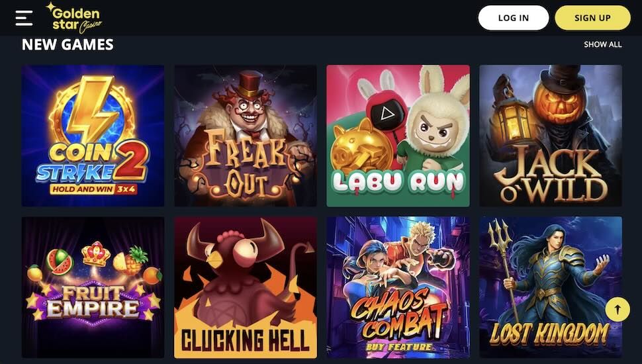Viewport: 642px width, 364px height.
Task: Click the scroll-to-top arrow button
Action: [618, 310]
